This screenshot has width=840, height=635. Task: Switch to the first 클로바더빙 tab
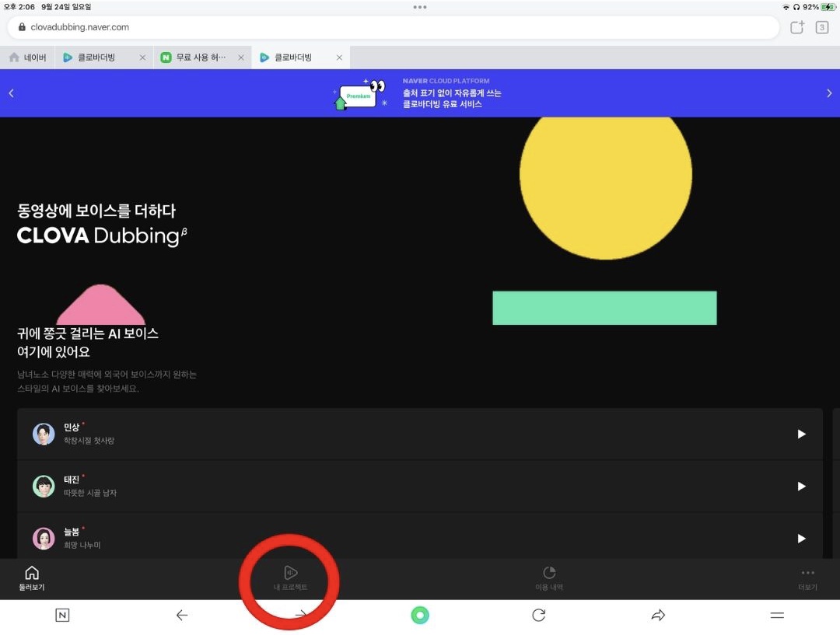pos(96,58)
